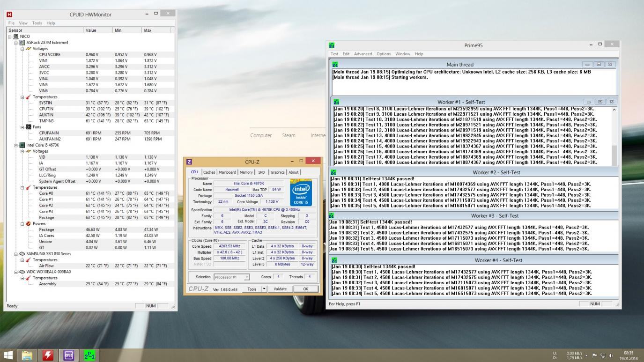The image size is (644, 362).
Task: Click the Worker #2 Self-Test window icon
Action: coord(333,172)
